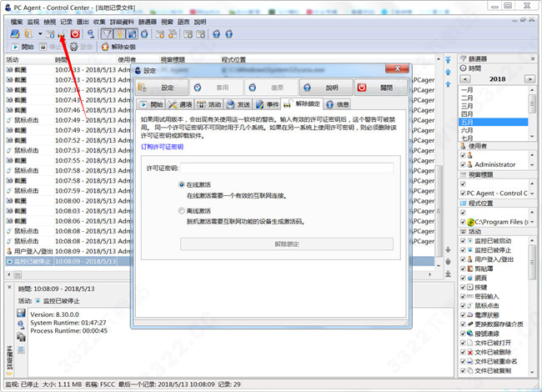Uncheck the 鼠标点击 activity filter
The height and width of the screenshot is (392, 542).
463,305
